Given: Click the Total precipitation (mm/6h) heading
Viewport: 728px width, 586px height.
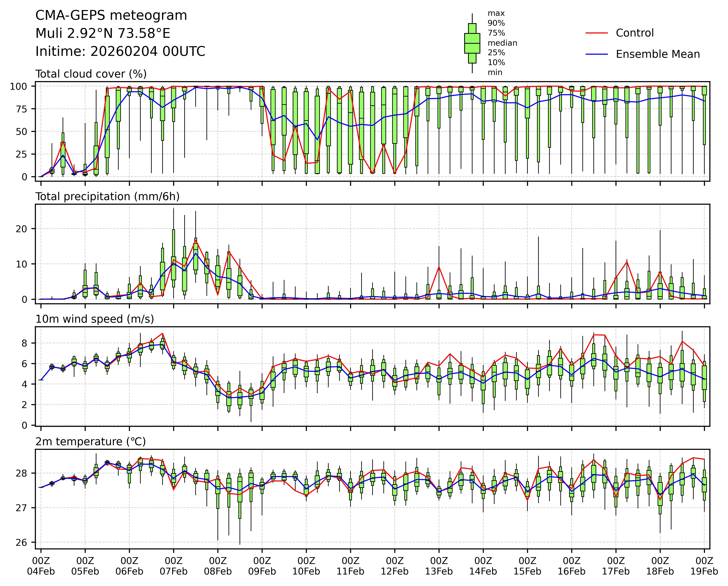Looking at the screenshot, I should (107, 196).
